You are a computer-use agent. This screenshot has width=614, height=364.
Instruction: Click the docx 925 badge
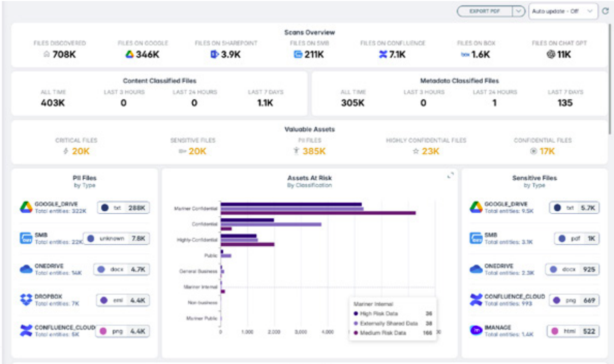572,270
